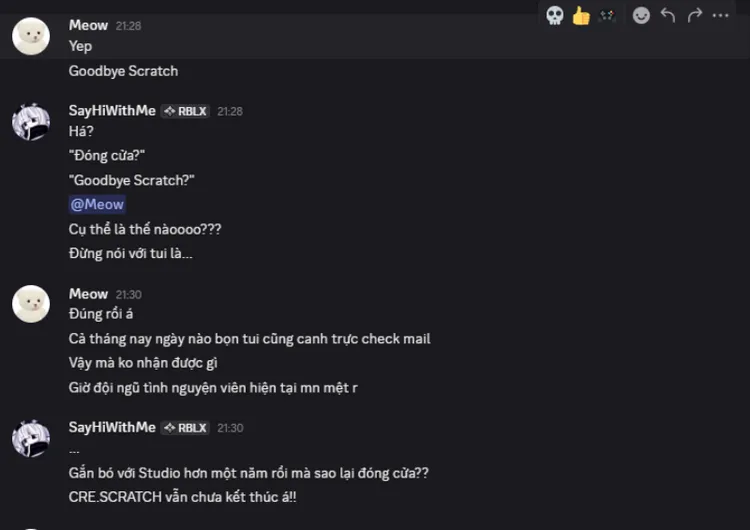The width and height of the screenshot is (750, 530).
Task: Click the RBLX server tag at 21:28
Action: (185, 111)
